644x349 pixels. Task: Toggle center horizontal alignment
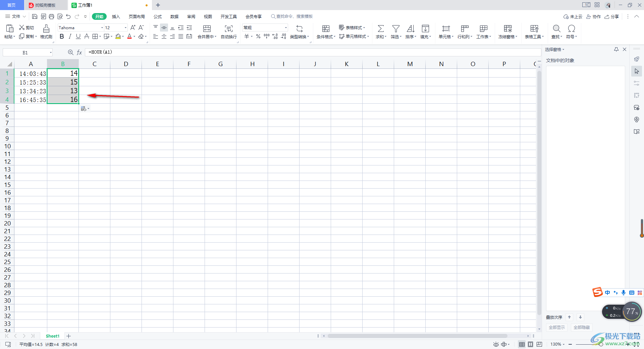pyautogui.click(x=164, y=36)
